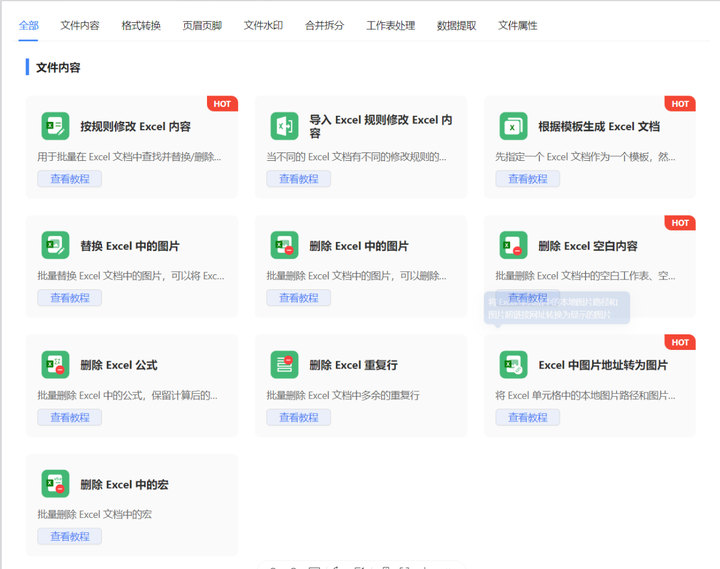
Task: Click the 根据模板生成 Excel 文档 icon
Action: click(513, 126)
